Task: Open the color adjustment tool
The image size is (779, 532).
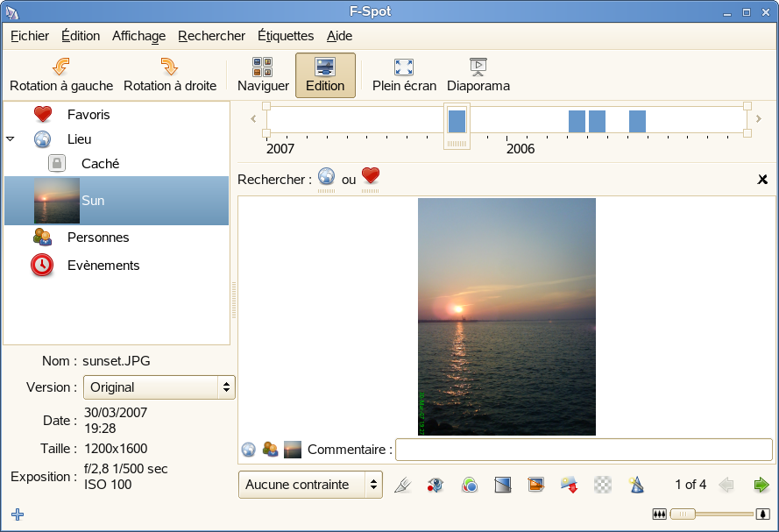Action: pos(470,485)
